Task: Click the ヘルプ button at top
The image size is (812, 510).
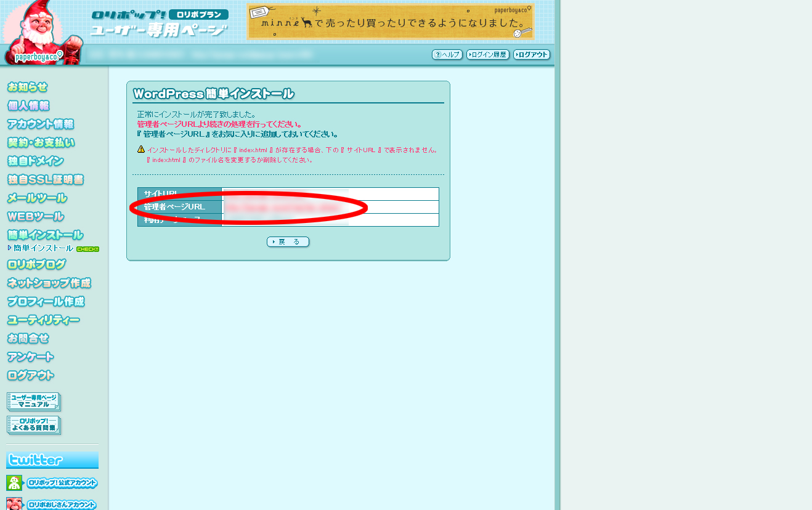Action: pos(447,55)
